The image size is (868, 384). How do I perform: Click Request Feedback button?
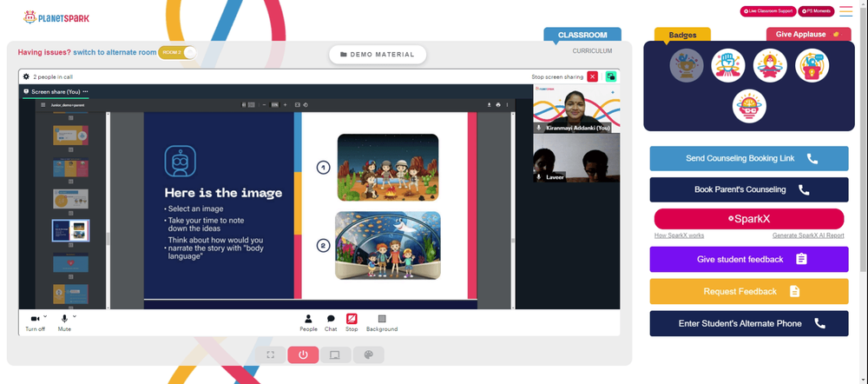[748, 291]
